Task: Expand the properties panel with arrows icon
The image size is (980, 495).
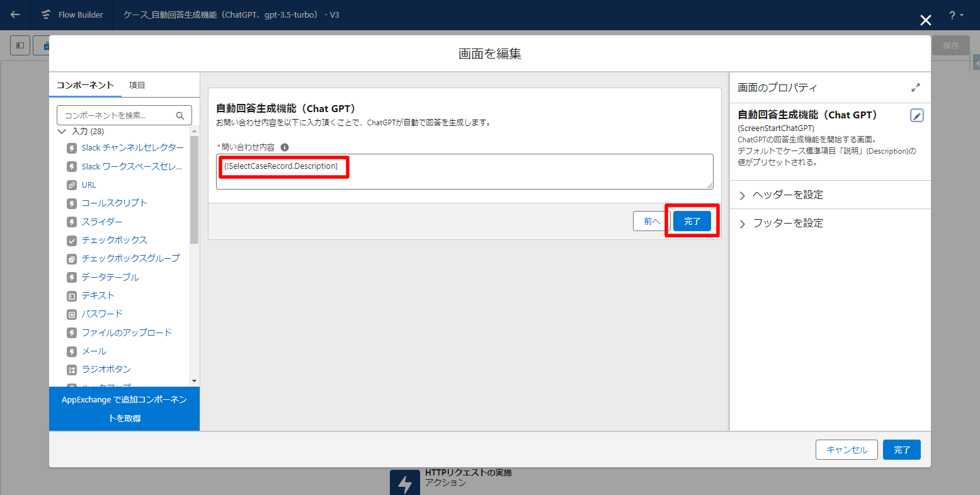Action: tap(916, 88)
